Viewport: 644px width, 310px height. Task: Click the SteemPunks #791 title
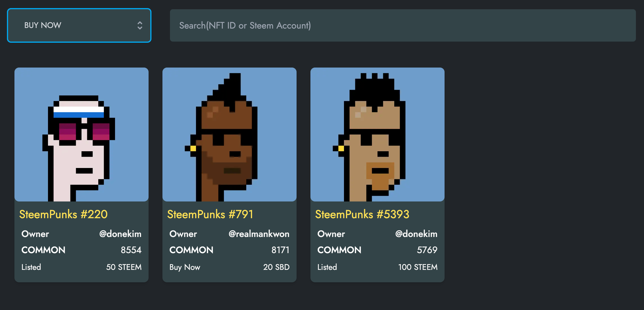point(210,214)
